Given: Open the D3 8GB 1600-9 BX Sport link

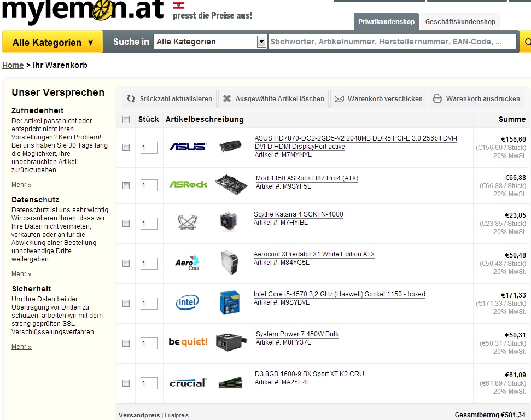Looking at the screenshot, I should point(309,374).
